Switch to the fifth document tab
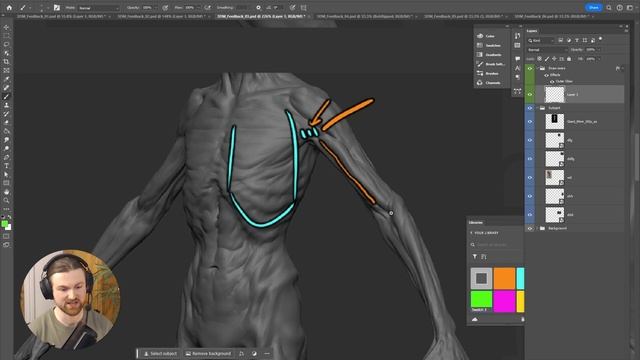Image resolution: width=640 pixels, height=360 pixels. (463, 16)
